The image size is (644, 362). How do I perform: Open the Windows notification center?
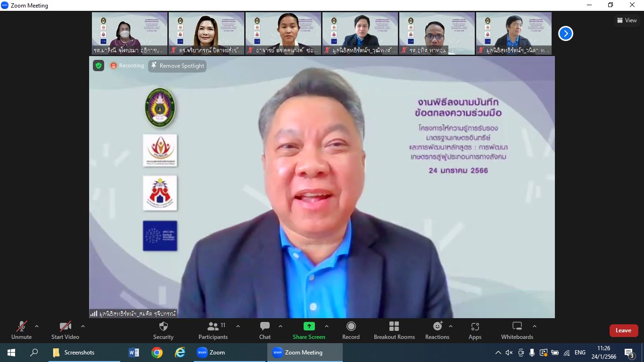tap(629, 353)
